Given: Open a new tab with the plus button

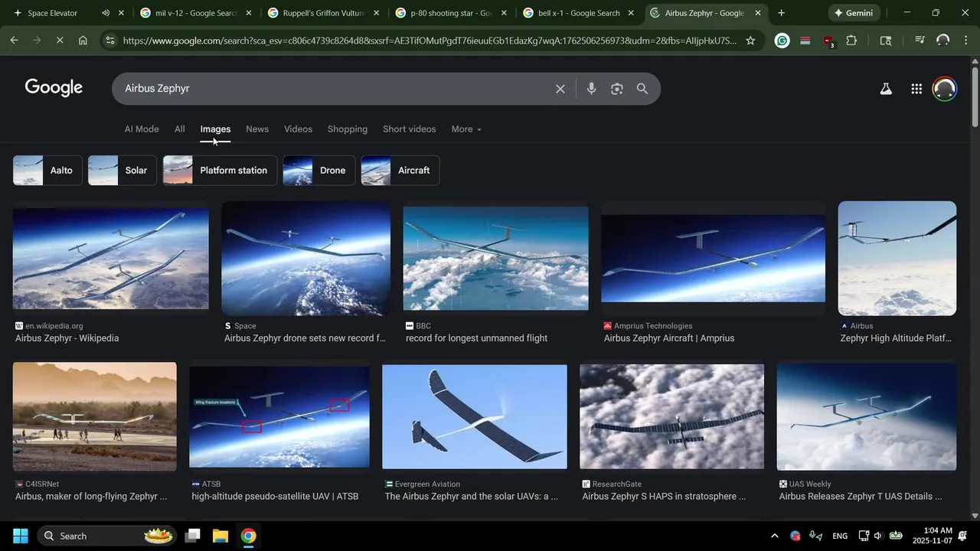Looking at the screenshot, I should coord(781,13).
